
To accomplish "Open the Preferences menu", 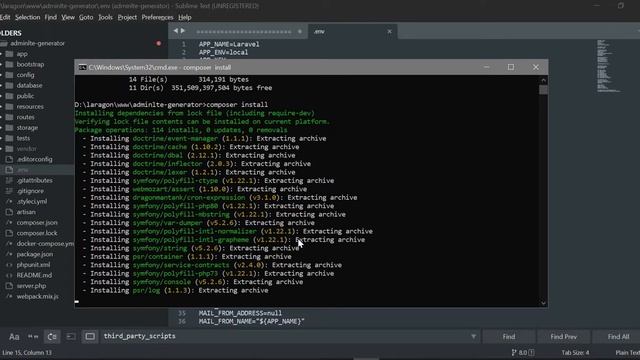I will [x=157, y=17].
